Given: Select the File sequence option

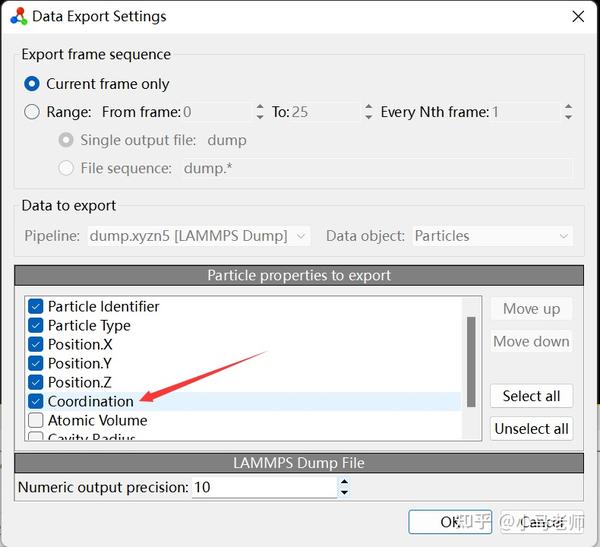Looking at the screenshot, I should tap(66, 168).
